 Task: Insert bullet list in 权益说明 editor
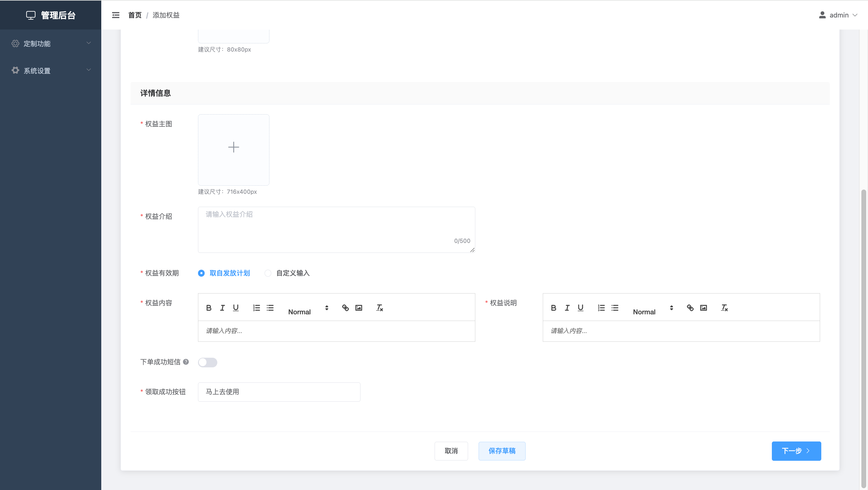point(615,308)
